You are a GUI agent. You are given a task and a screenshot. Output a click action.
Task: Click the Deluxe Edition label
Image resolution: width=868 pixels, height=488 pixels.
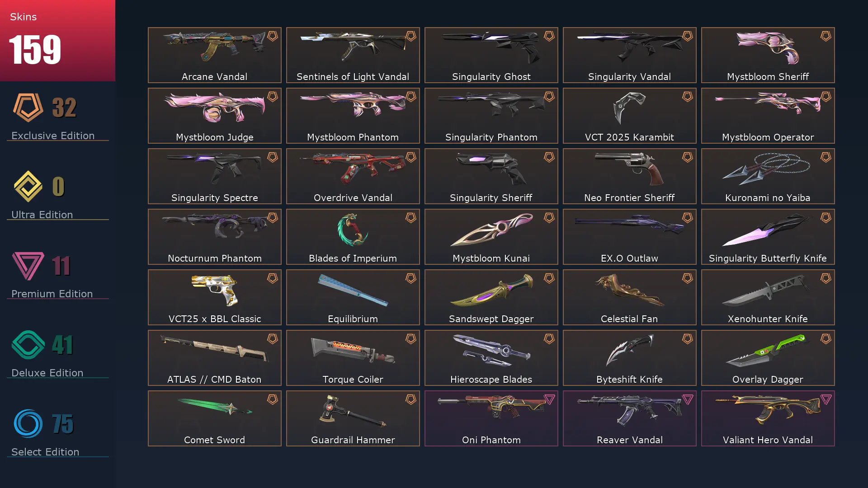[x=47, y=373]
